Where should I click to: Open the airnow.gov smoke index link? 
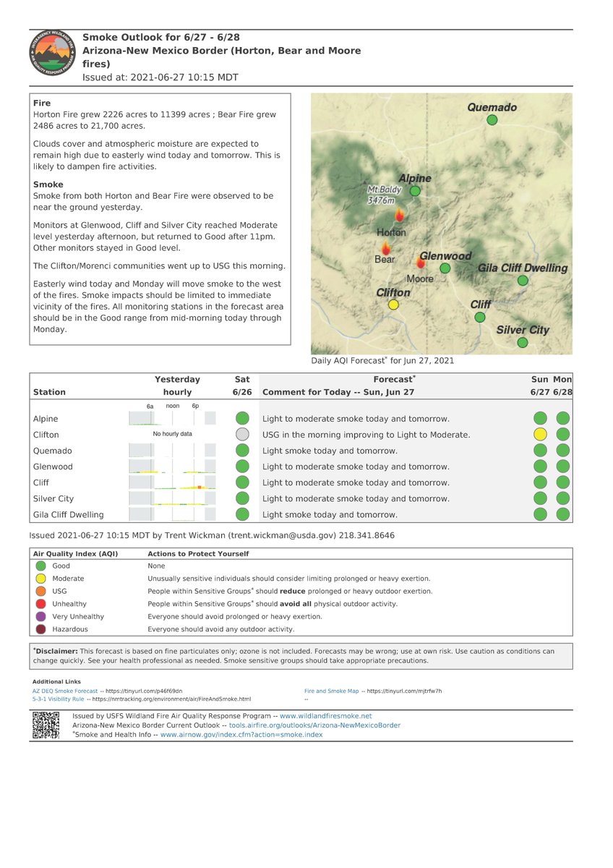click(x=241, y=734)
